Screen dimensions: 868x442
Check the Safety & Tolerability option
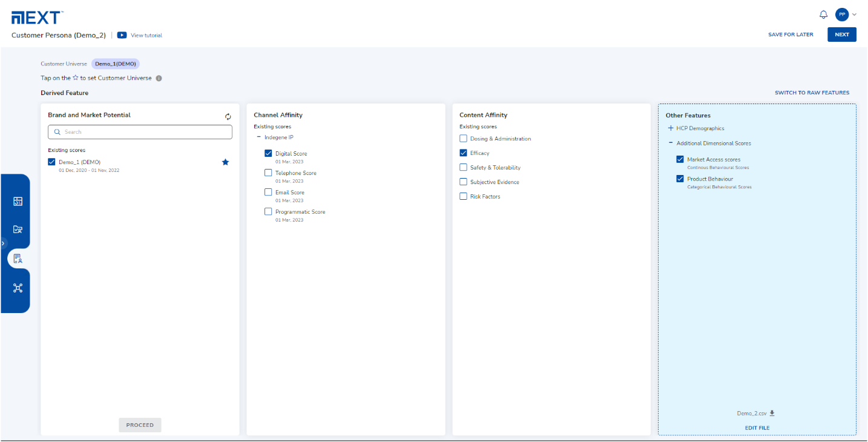point(464,167)
